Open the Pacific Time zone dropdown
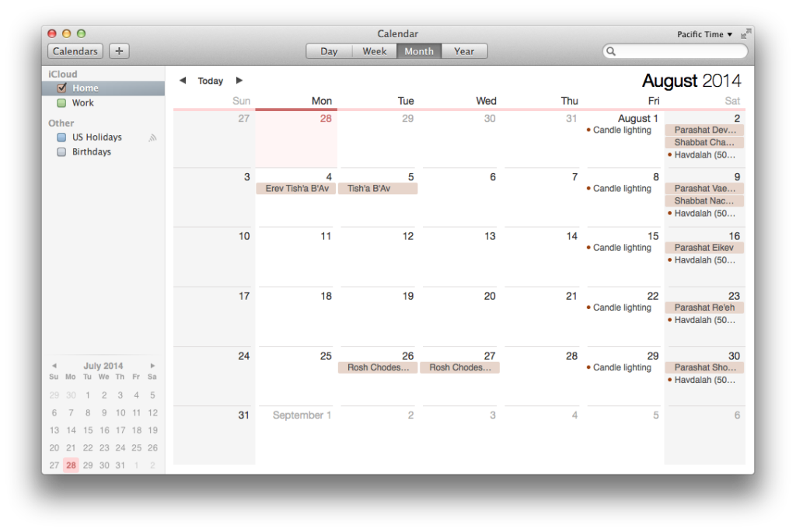This screenshot has width=796, height=532. point(704,34)
